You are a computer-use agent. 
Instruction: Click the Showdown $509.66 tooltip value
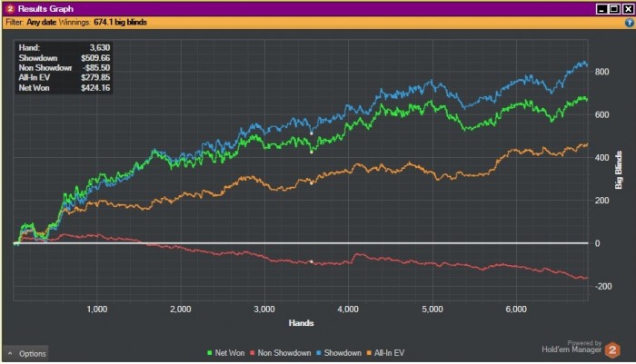[95, 58]
